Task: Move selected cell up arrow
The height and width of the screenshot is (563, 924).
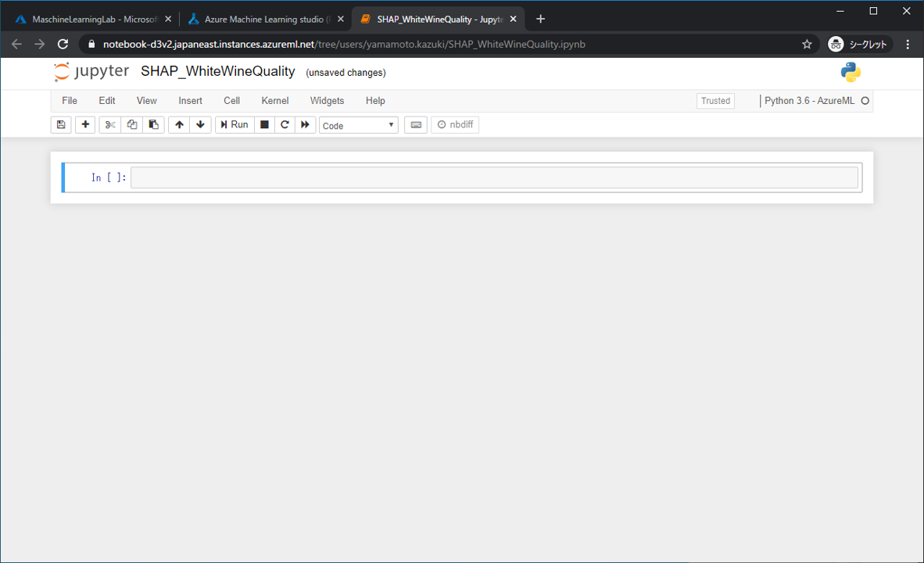Action: click(179, 125)
